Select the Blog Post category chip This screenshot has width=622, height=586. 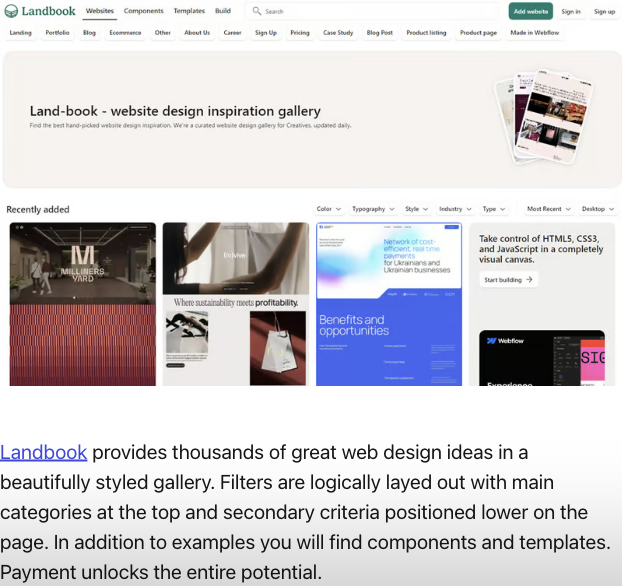380,33
